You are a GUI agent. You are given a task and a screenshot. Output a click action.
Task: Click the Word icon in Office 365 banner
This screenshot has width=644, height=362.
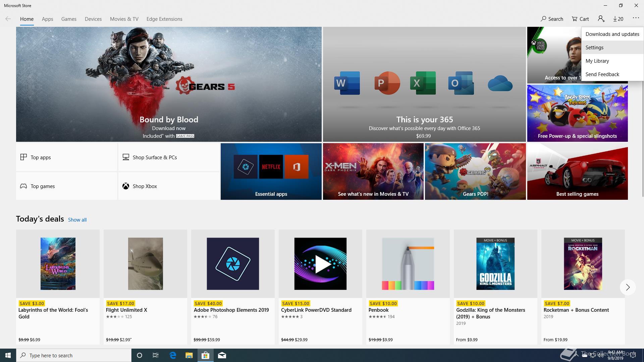[x=347, y=83]
